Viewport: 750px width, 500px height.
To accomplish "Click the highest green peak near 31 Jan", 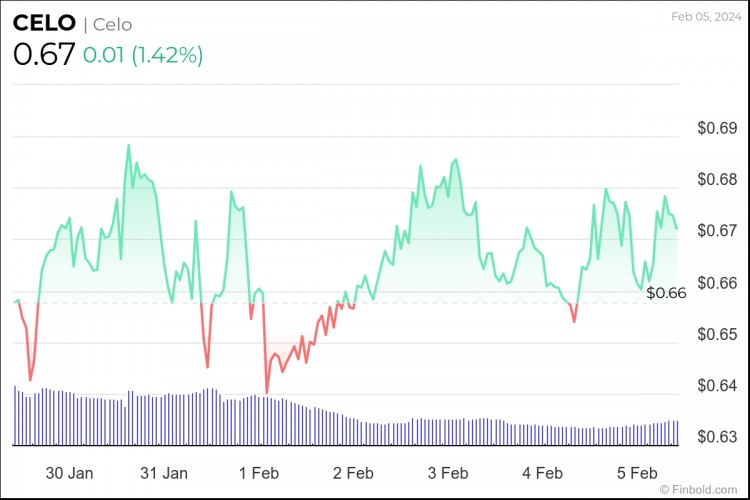I will click(x=128, y=146).
